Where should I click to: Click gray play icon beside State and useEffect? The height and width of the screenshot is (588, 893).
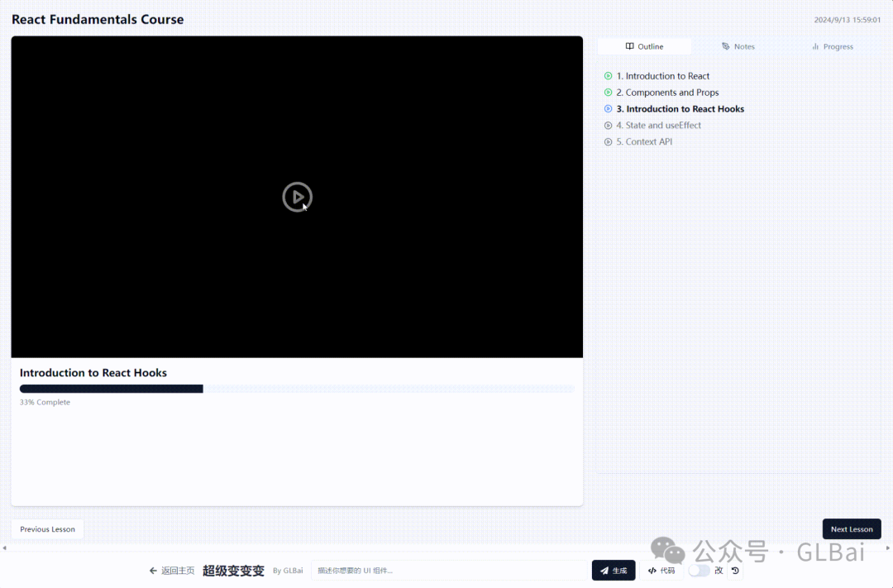coord(609,126)
